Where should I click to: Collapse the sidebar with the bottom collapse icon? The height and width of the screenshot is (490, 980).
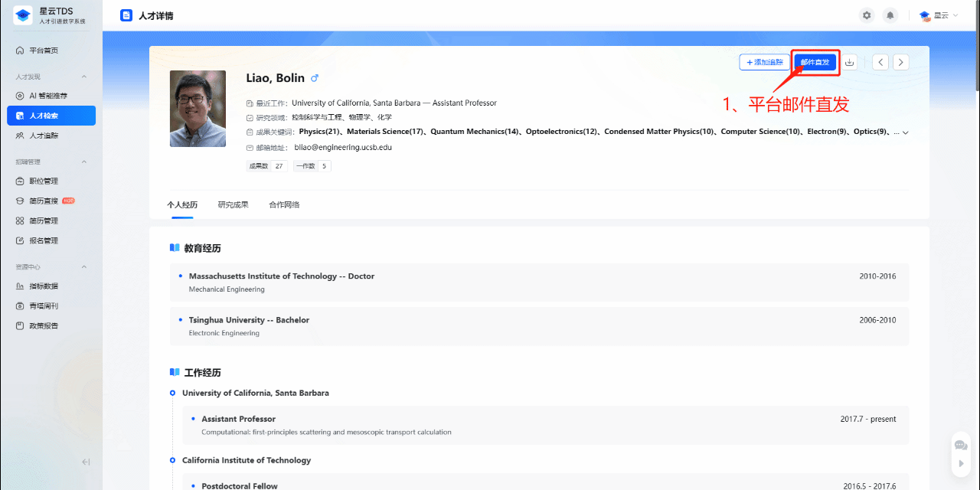pos(86,462)
